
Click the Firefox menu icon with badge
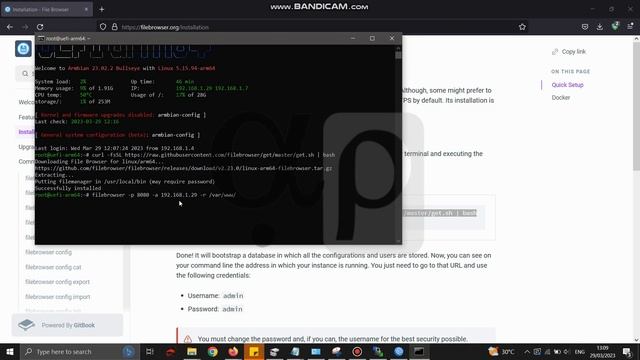[x=630, y=26]
